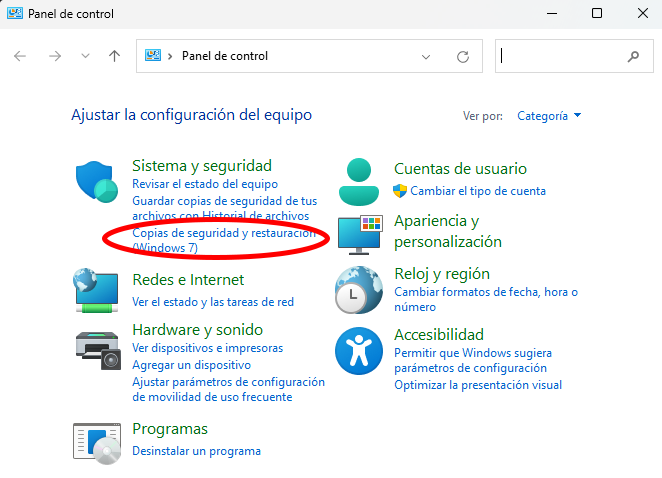
Task: Click Ver dispositivos e impresoras
Action: (x=208, y=348)
